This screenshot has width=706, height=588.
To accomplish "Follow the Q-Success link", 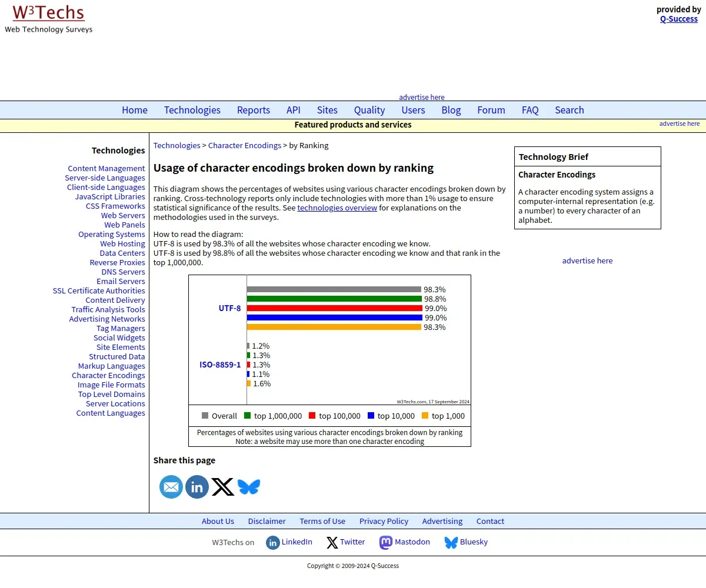I will [679, 19].
